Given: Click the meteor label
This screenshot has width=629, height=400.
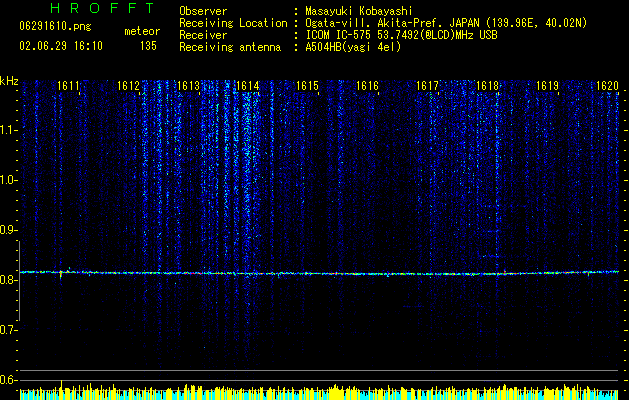Looking at the screenshot, I should 142,31.
